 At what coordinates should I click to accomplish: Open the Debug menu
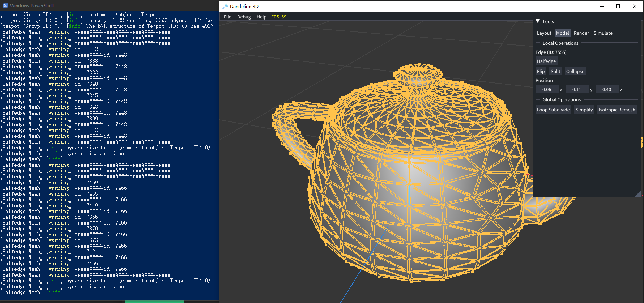point(244,17)
